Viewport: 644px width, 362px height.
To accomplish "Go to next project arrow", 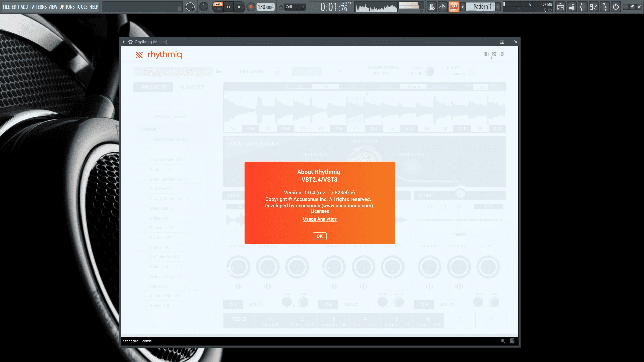I will [x=208, y=71].
